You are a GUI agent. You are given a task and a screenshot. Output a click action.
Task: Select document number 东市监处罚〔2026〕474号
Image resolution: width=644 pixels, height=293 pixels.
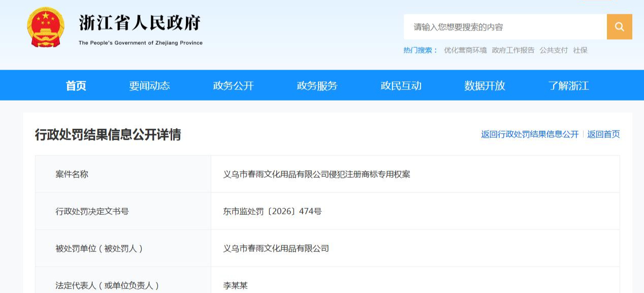(273, 211)
